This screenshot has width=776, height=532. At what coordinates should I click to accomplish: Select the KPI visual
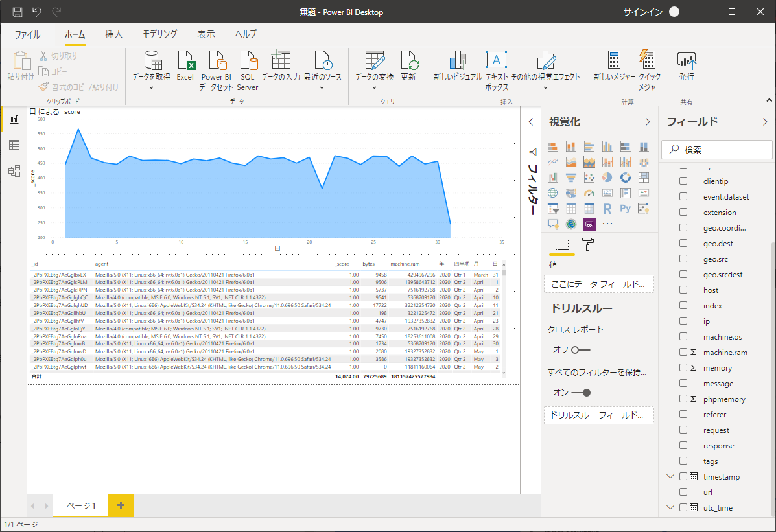tap(643, 193)
